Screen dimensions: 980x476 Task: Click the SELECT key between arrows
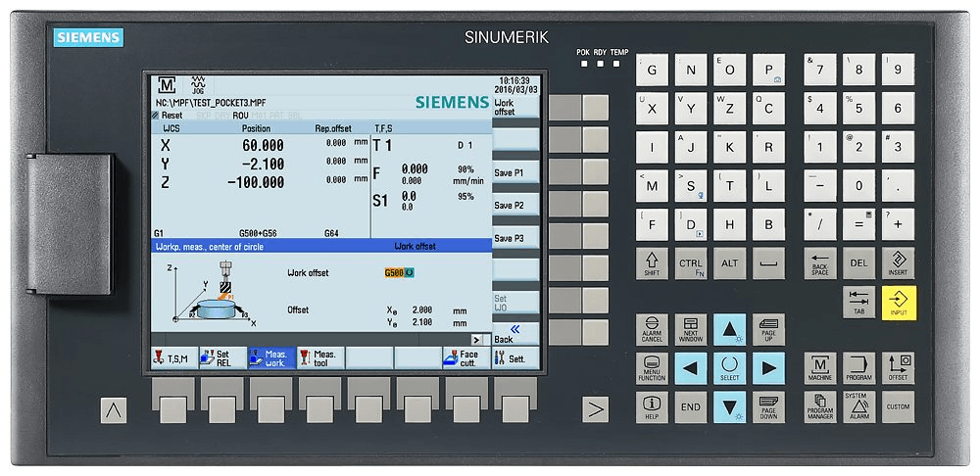click(729, 368)
